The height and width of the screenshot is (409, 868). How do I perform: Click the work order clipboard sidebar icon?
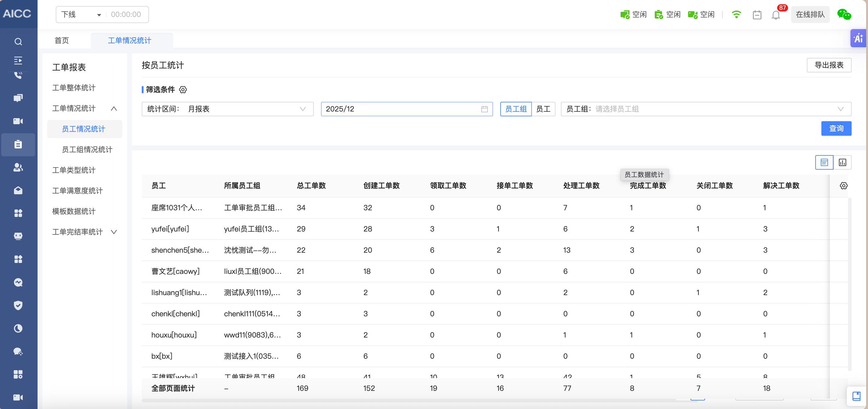(x=18, y=145)
